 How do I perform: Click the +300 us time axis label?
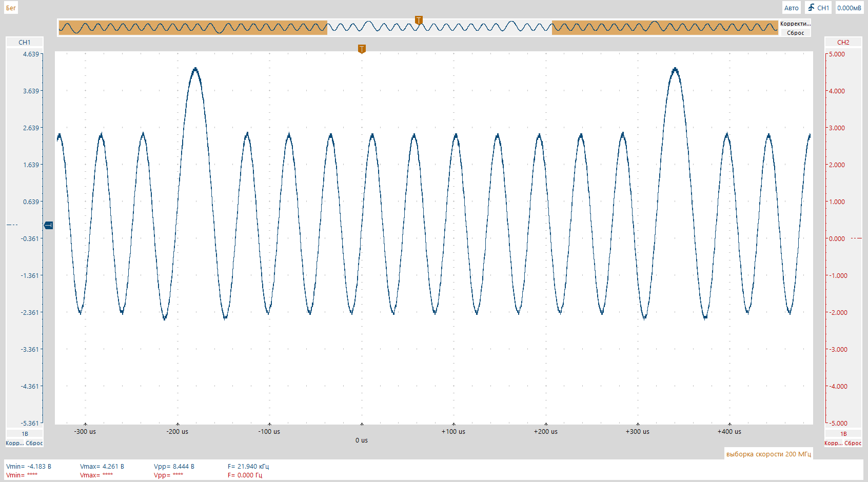(638, 432)
